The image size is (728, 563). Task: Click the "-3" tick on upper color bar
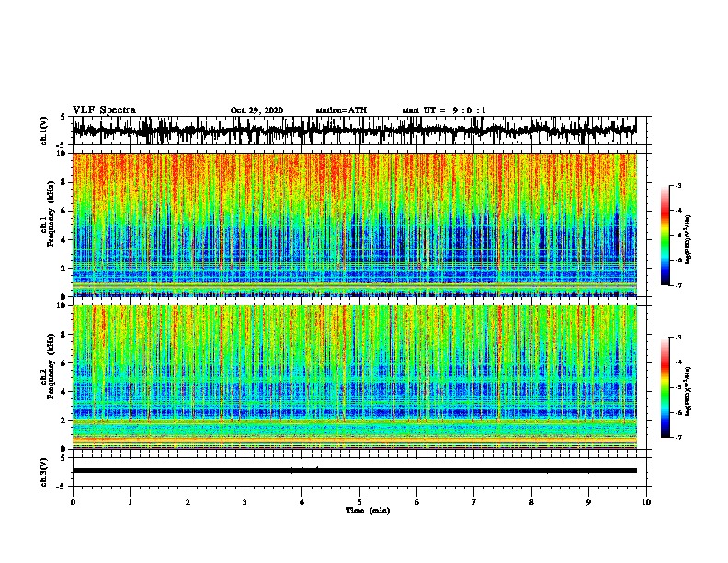678,185
